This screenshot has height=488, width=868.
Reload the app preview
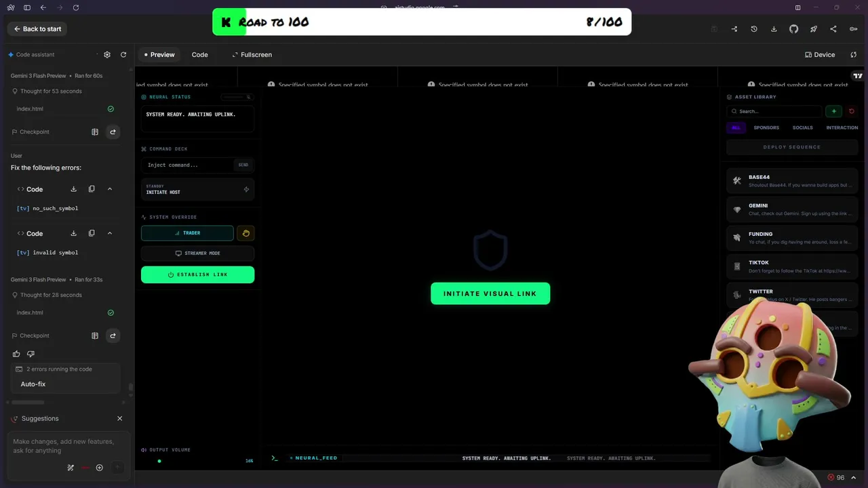coord(854,54)
